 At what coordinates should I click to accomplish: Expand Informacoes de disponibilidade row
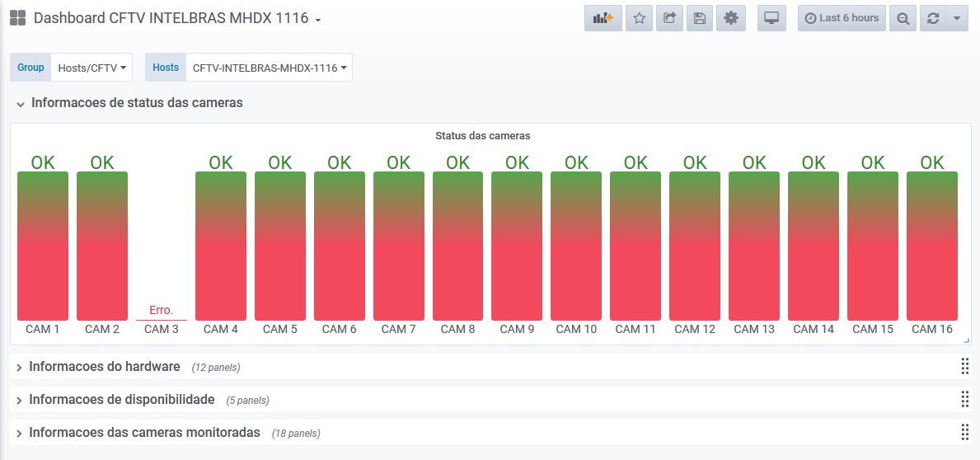coord(122,399)
